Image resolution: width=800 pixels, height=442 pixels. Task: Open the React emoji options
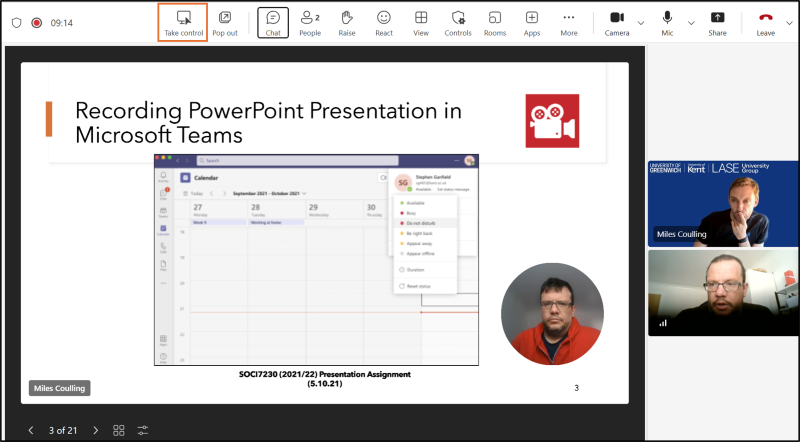coord(384,23)
